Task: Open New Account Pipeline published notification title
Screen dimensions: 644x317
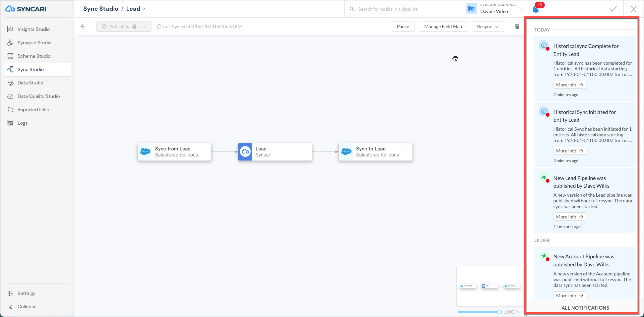Action: [x=584, y=261]
